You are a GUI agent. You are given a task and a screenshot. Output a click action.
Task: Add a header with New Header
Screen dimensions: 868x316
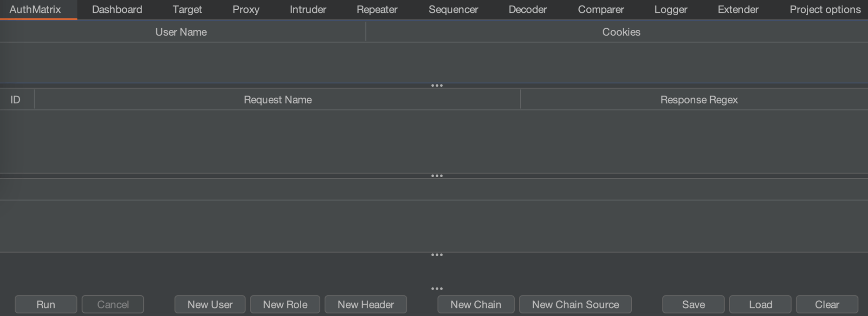click(366, 304)
